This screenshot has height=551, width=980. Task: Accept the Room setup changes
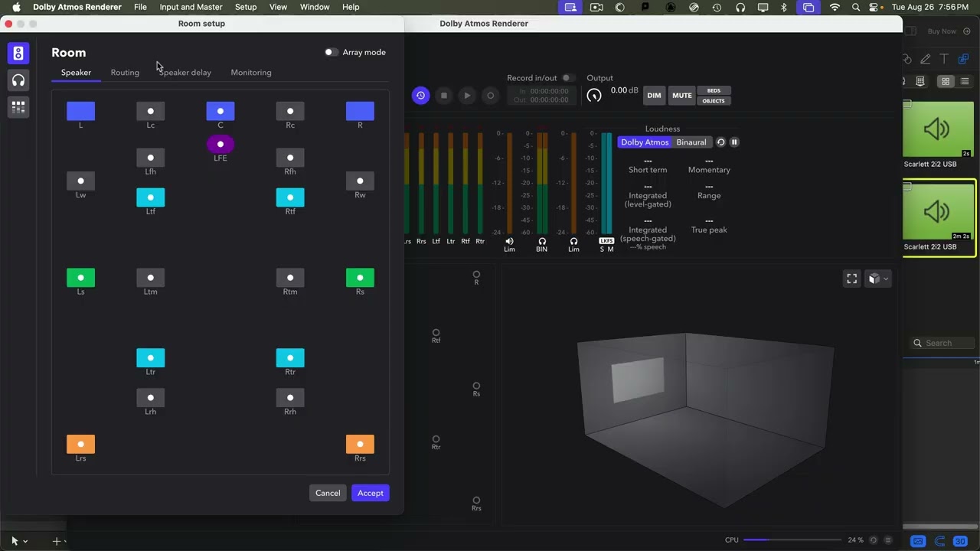tap(371, 493)
